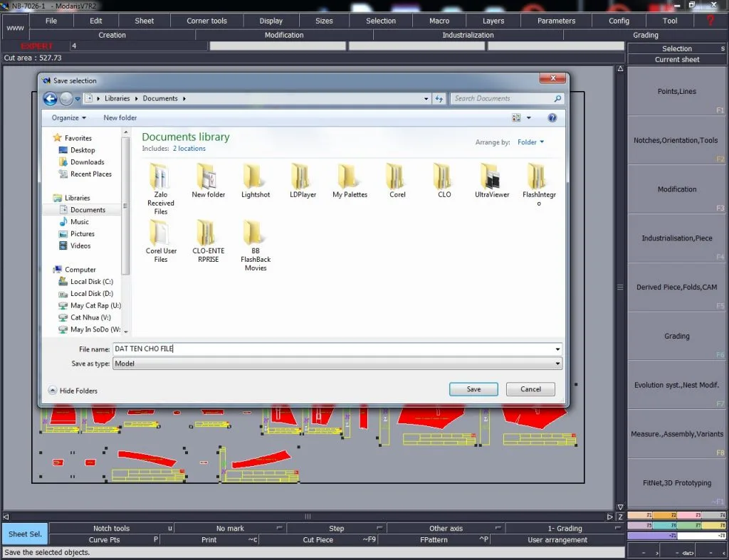Refresh the Documents address bar location

coord(439,98)
